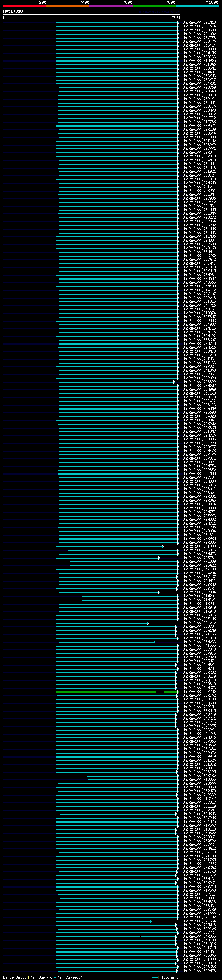Click hit label UniRef100_Q5UHI2
Viewport: 222px width, 980px height.
[199, 581]
